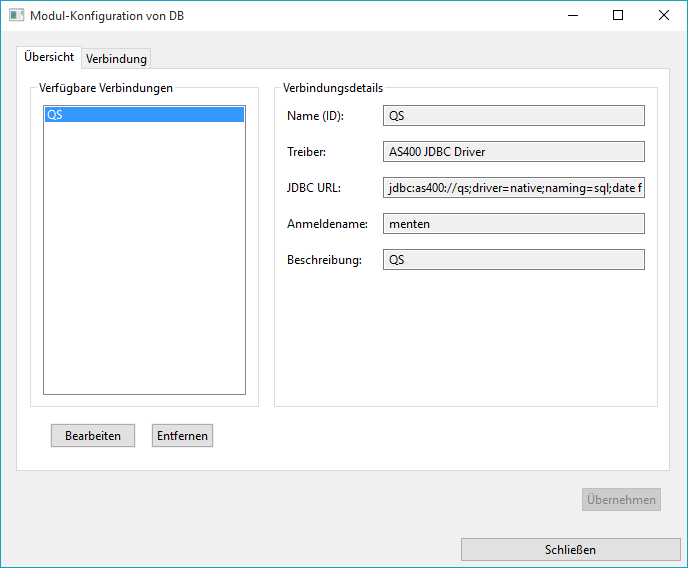Screen dimensions: 688x568
Task: Select the Beschreibung field
Action: [513, 260]
